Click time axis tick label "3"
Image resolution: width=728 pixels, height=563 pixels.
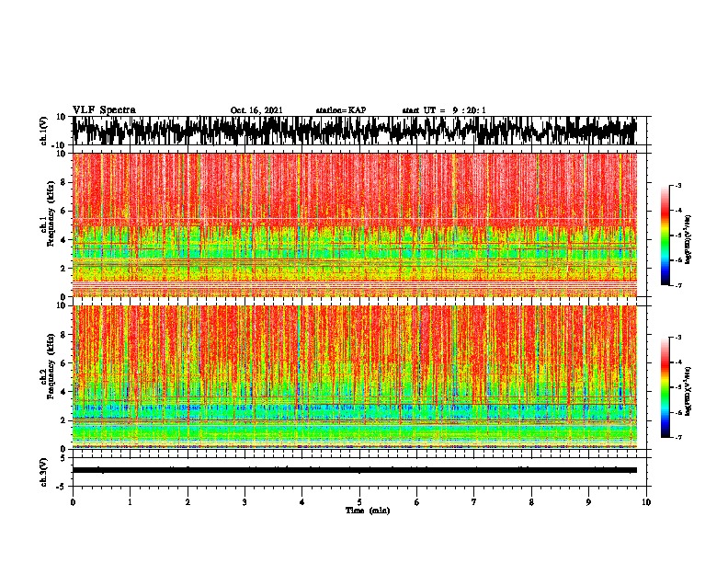click(245, 502)
